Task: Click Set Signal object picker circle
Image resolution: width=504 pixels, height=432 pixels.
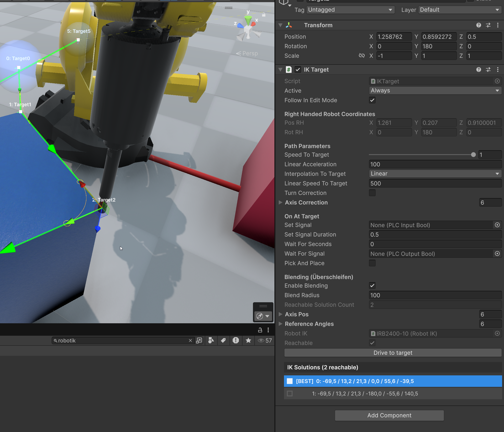Action: tap(497, 225)
